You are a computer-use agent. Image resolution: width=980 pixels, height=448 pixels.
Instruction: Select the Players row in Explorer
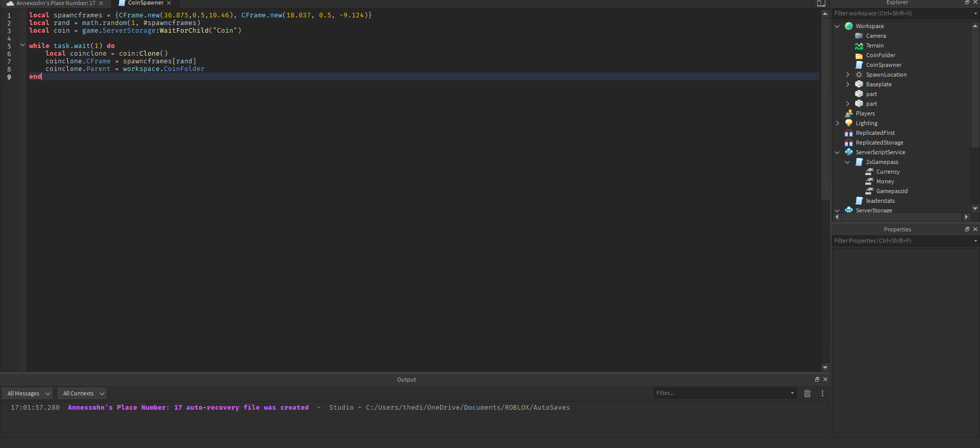pos(901,113)
